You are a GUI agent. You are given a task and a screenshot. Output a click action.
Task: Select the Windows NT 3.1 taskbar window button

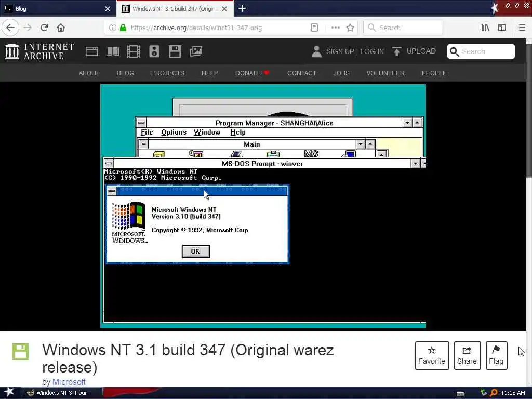click(61, 393)
